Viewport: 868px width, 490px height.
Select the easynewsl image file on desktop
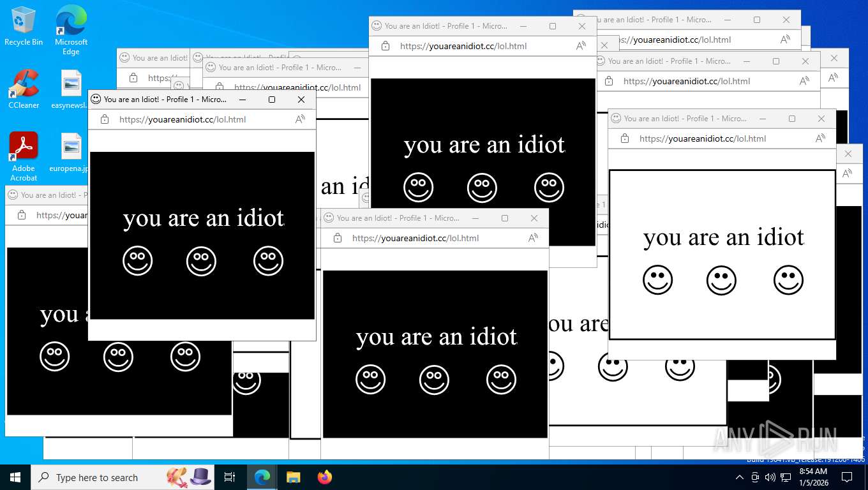[71, 89]
